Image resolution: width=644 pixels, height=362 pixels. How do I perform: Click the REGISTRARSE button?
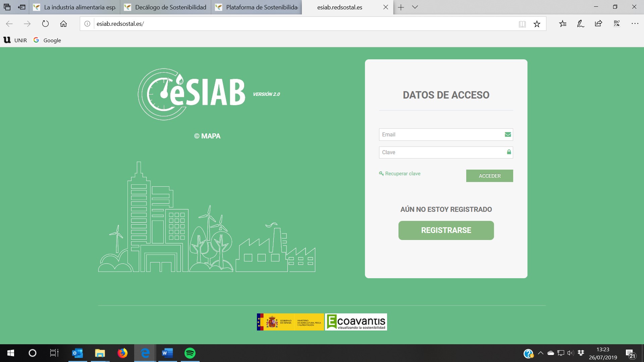click(446, 230)
